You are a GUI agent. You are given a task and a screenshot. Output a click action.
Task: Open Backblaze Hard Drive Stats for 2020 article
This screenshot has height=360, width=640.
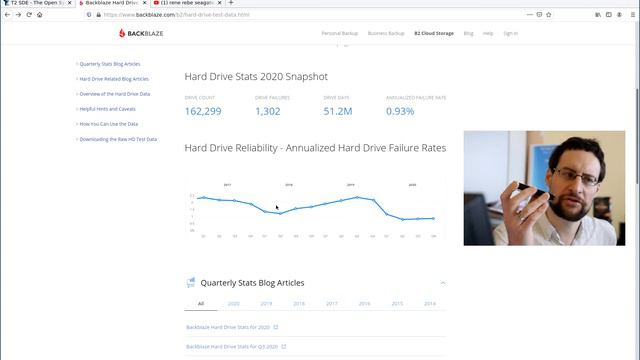228,327
